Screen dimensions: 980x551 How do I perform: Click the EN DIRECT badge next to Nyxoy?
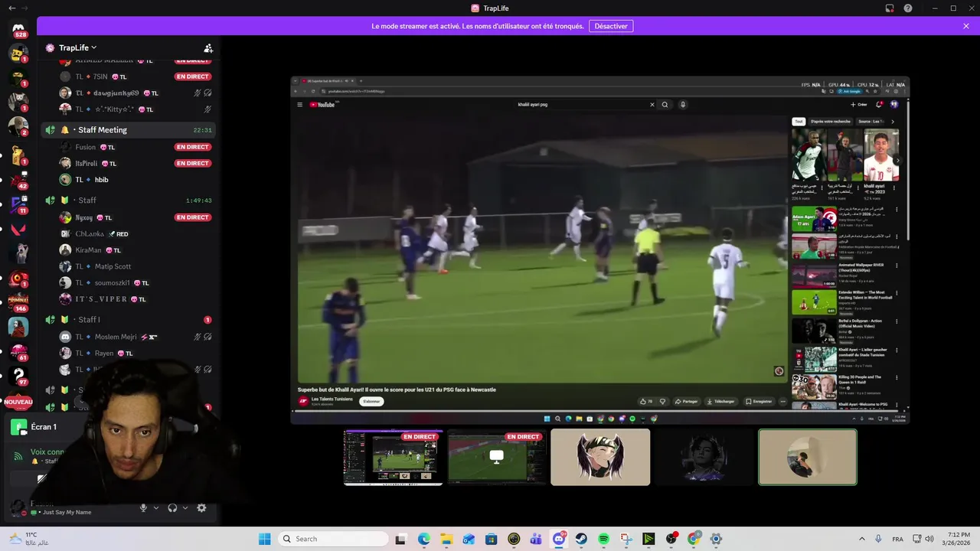[x=193, y=217]
